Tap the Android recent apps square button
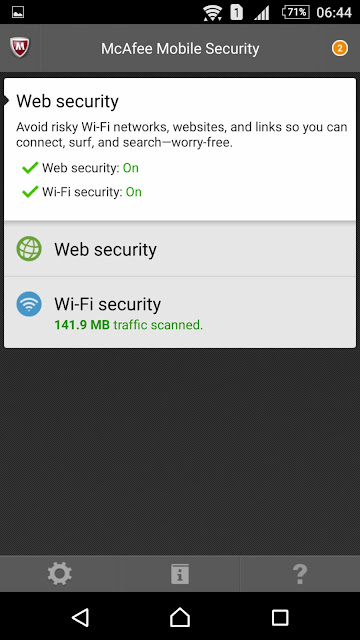 coord(280,617)
